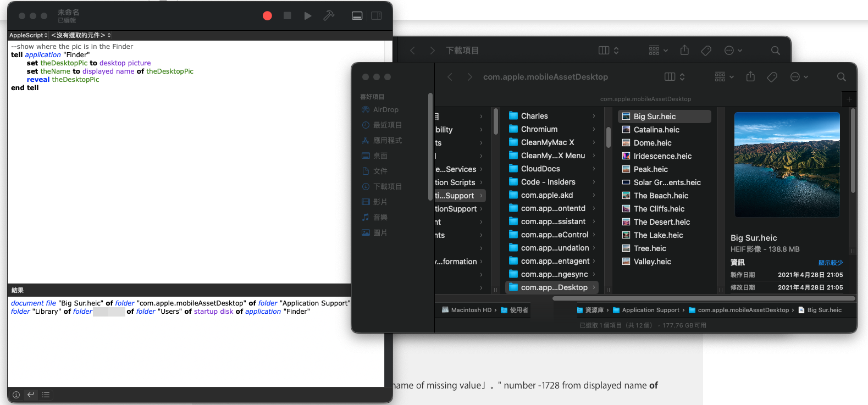
Task: Open the group-by menu in the front Finder window
Action: 724,77
